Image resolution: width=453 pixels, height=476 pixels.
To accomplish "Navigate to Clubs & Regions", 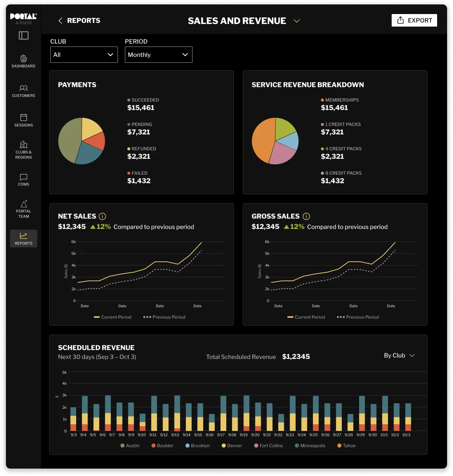I will pos(23,150).
